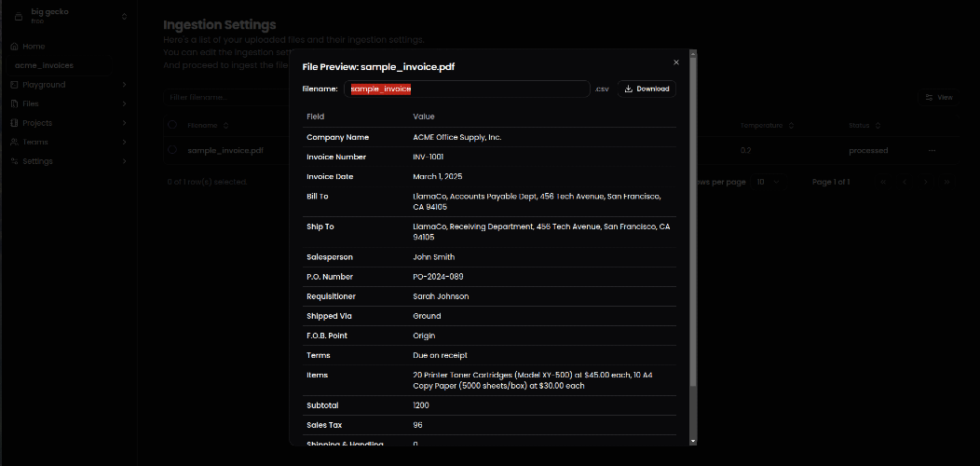Image resolution: width=980 pixels, height=466 pixels.
Task: Open the View options button
Action: pos(938,98)
